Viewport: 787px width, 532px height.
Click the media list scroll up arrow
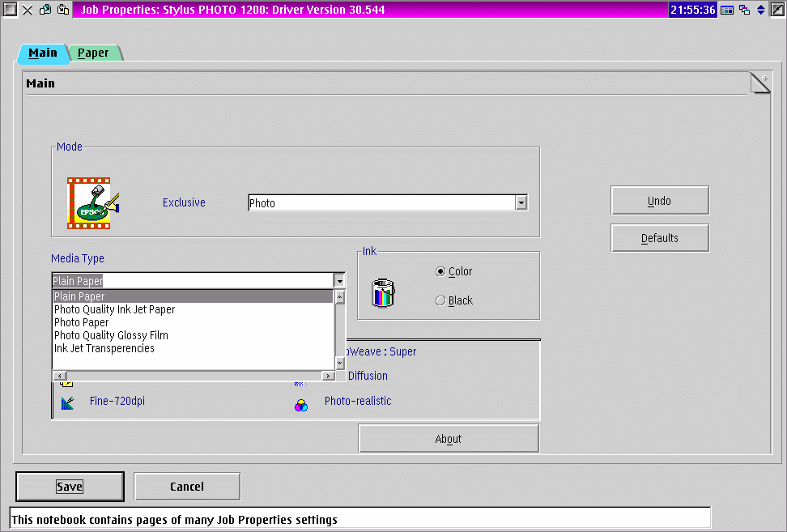click(340, 297)
